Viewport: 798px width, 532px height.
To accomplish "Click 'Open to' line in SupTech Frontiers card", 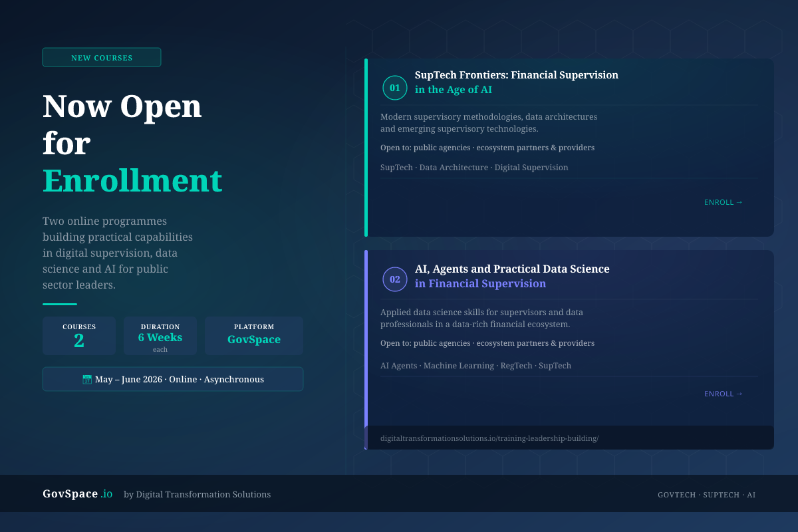I will point(487,148).
